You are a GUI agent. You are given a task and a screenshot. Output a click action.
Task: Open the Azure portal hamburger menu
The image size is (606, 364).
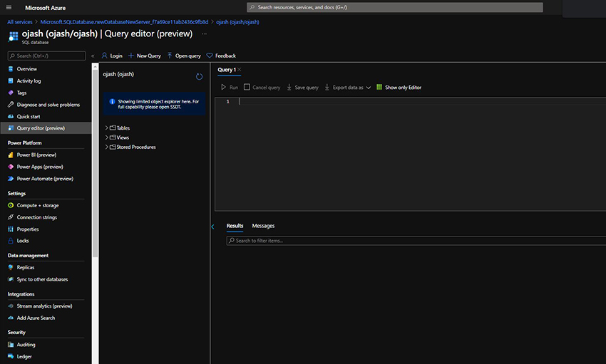pos(9,7)
